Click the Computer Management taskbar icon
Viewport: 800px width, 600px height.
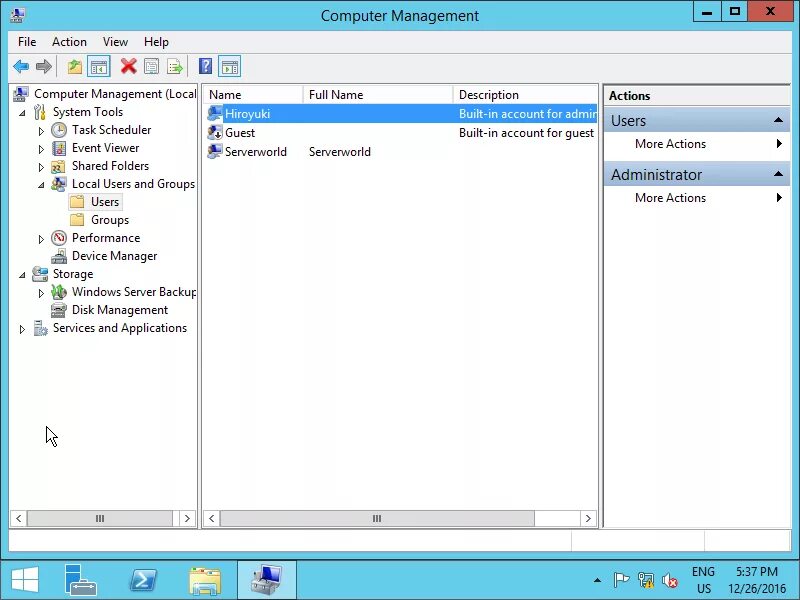tap(266, 581)
